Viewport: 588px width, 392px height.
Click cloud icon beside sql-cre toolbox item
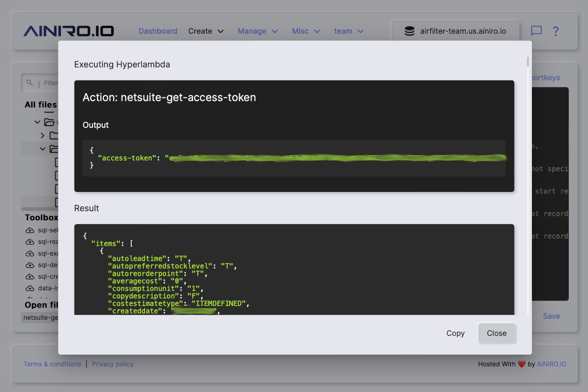coord(30,277)
